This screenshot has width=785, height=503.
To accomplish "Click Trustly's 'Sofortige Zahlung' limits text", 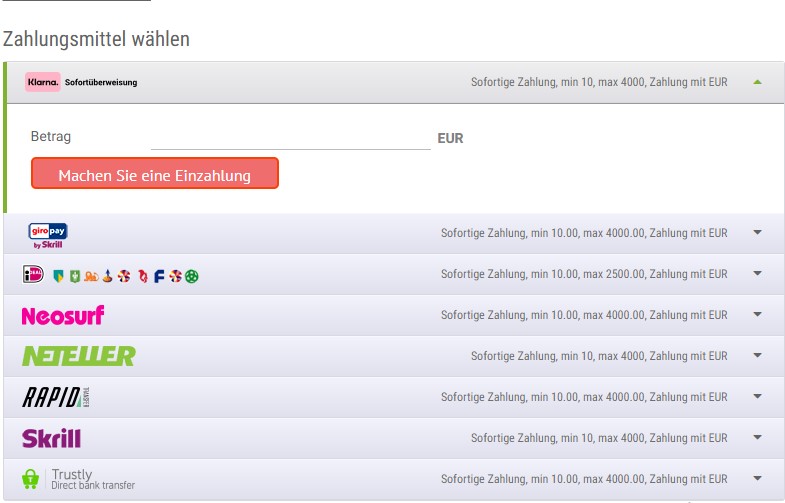I will [x=584, y=479].
